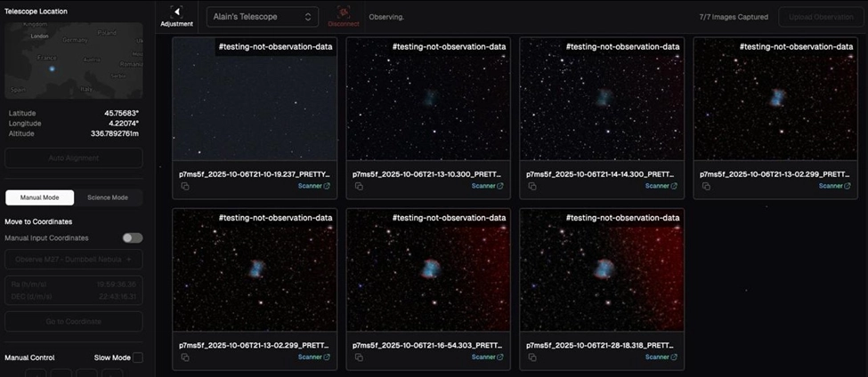This screenshot has width=868, height=377.
Task: Copy filename of p7ms5f 21-16-54.303 image
Action: pyautogui.click(x=359, y=357)
